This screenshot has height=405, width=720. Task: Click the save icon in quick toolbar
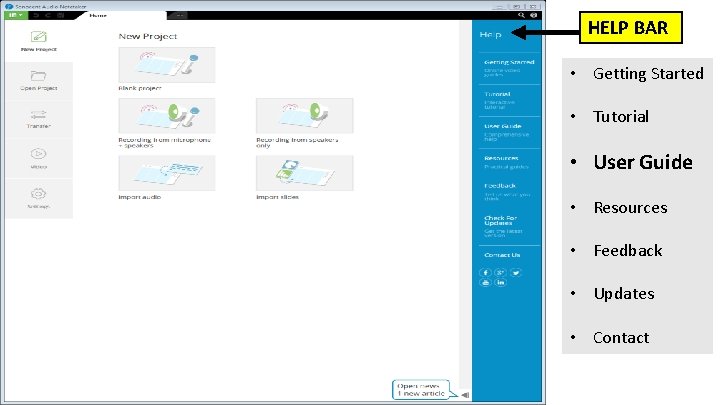(x=60, y=15)
